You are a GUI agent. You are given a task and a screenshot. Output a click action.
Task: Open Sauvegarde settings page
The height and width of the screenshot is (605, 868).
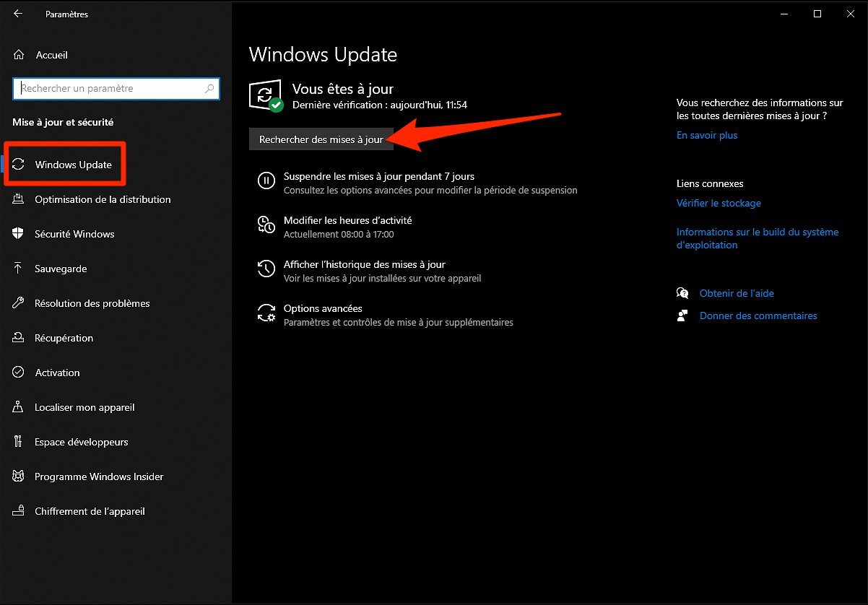[61, 269]
